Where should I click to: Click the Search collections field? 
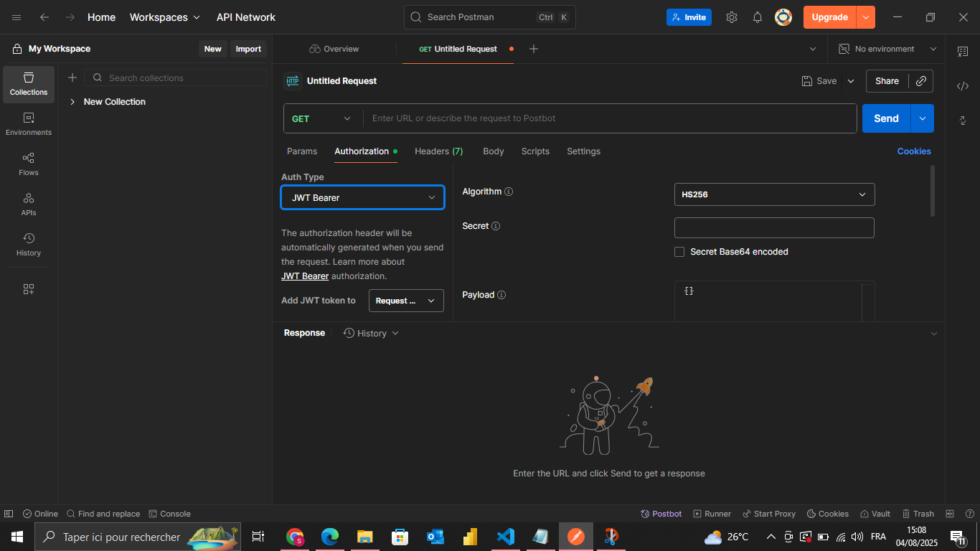click(176, 77)
